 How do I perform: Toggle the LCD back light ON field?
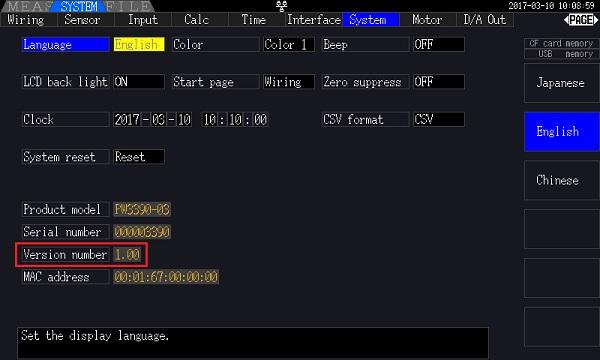139,82
